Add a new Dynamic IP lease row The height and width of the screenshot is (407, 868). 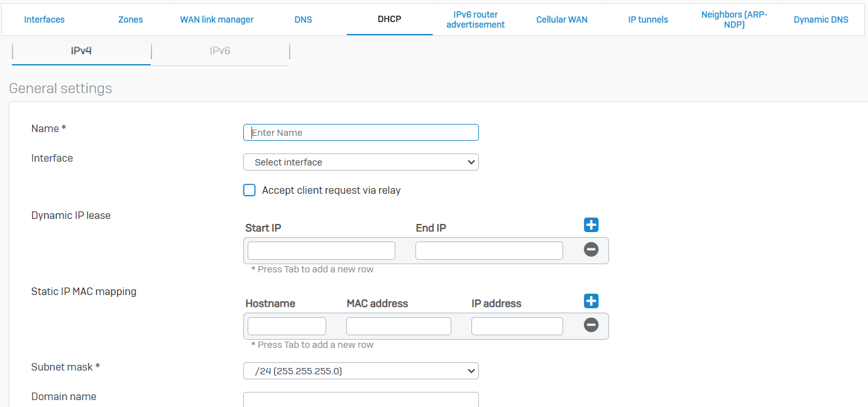[x=591, y=225]
